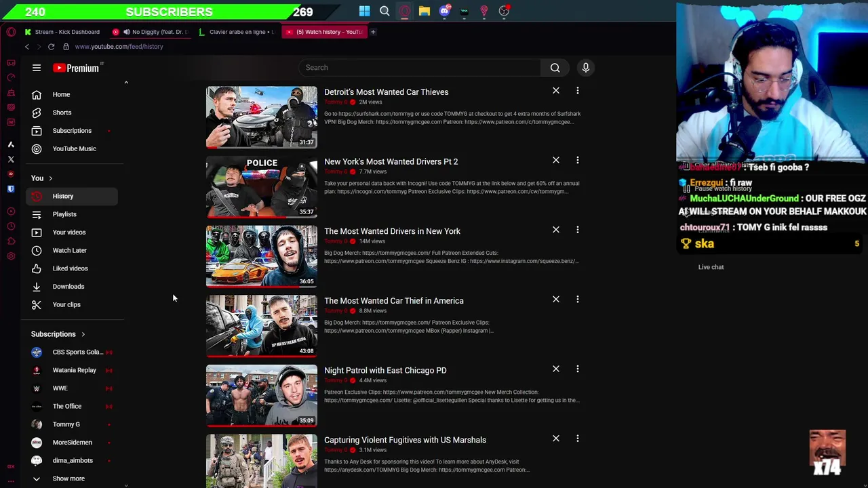This screenshot has width=868, height=488.
Task: Click the YouTube Premium logo
Action: (x=77, y=68)
